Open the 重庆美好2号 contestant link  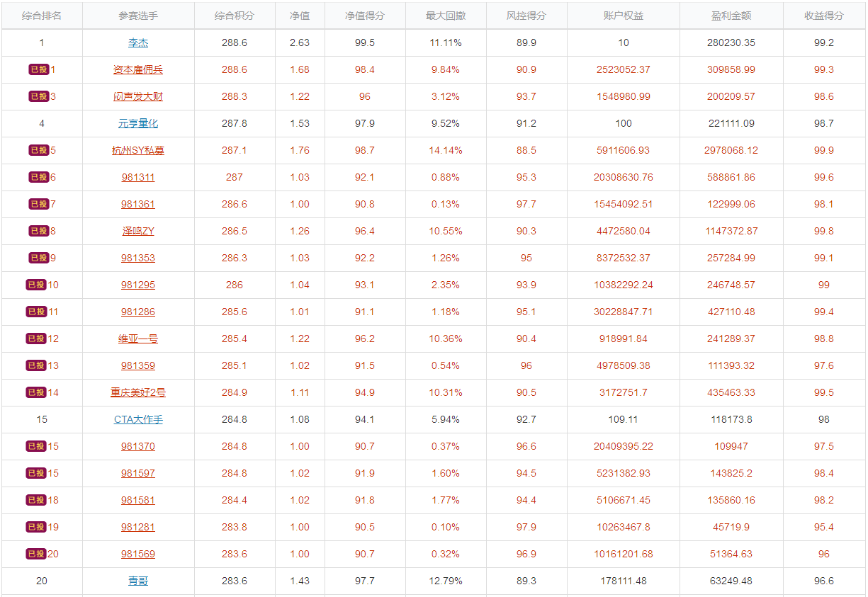pyautogui.click(x=138, y=392)
